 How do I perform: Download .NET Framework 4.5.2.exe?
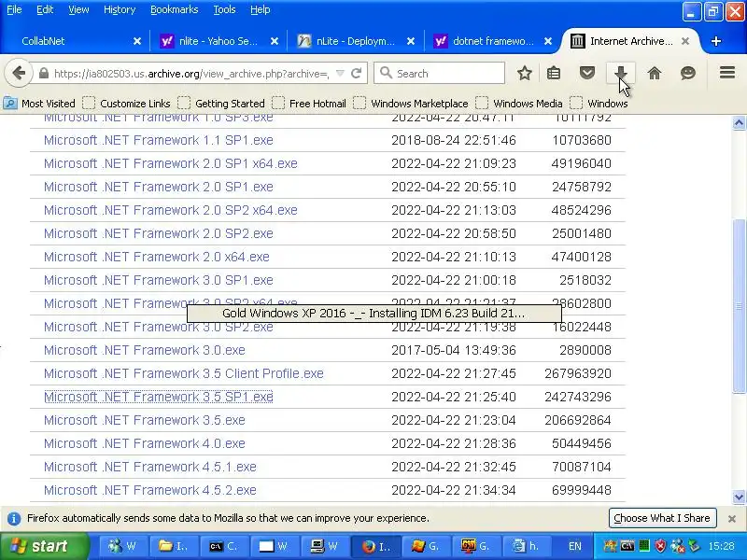pyautogui.click(x=150, y=490)
